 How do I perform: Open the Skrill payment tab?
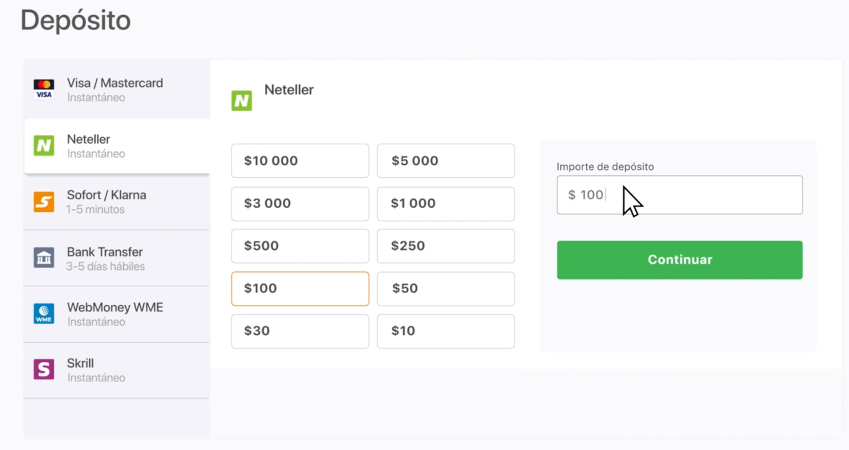[116, 370]
